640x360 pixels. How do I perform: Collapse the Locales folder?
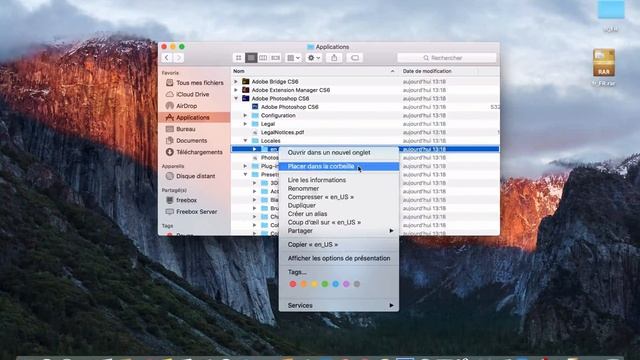245,140
